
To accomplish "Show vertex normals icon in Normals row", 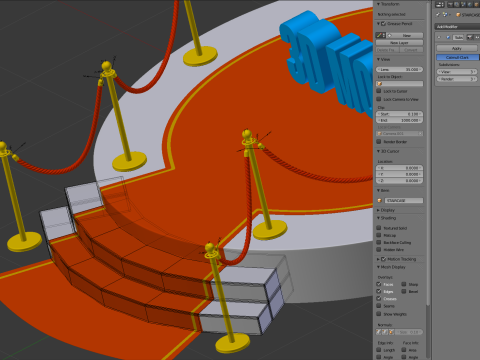I will [379, 332].
